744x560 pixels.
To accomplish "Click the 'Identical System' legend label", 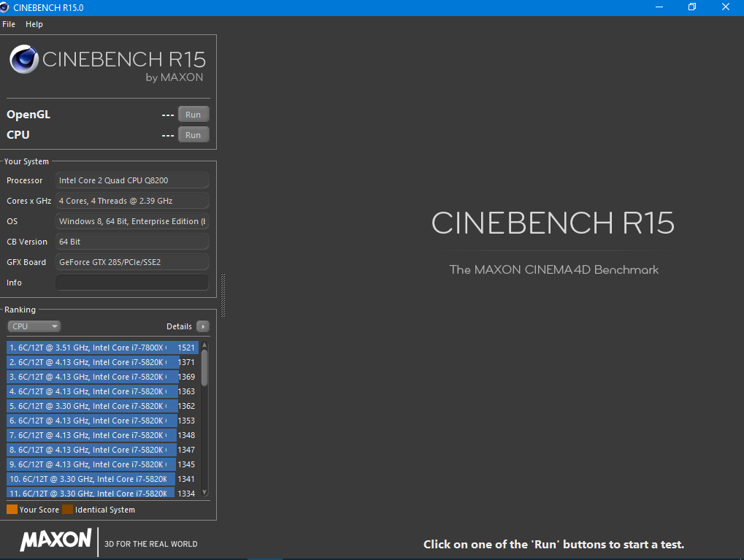I will click(105, 510).
